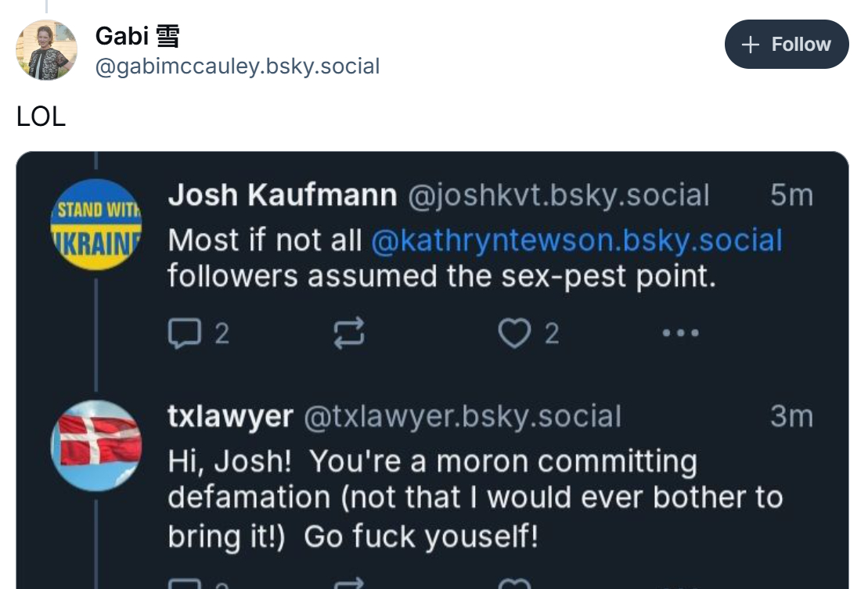Click the Josh Kaufmann display name
Image resolution: width=868 pixels, height=589 pixels.
[283, 196]
